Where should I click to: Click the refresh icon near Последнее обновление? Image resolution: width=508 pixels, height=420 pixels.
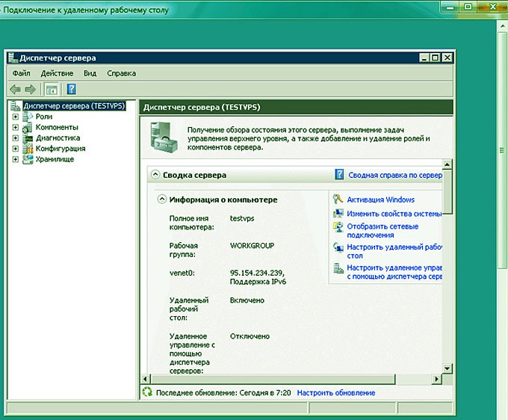147,392
